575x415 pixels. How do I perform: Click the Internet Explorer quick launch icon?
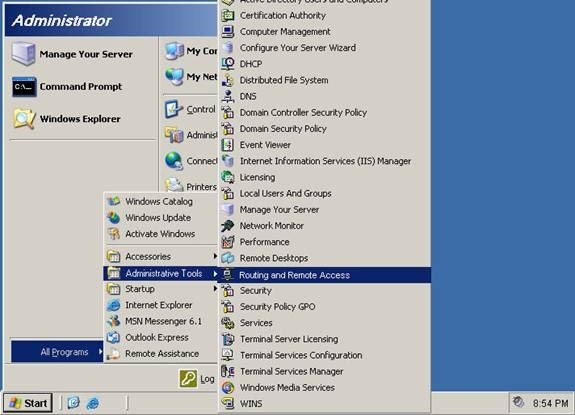click(x=93, y=403)
